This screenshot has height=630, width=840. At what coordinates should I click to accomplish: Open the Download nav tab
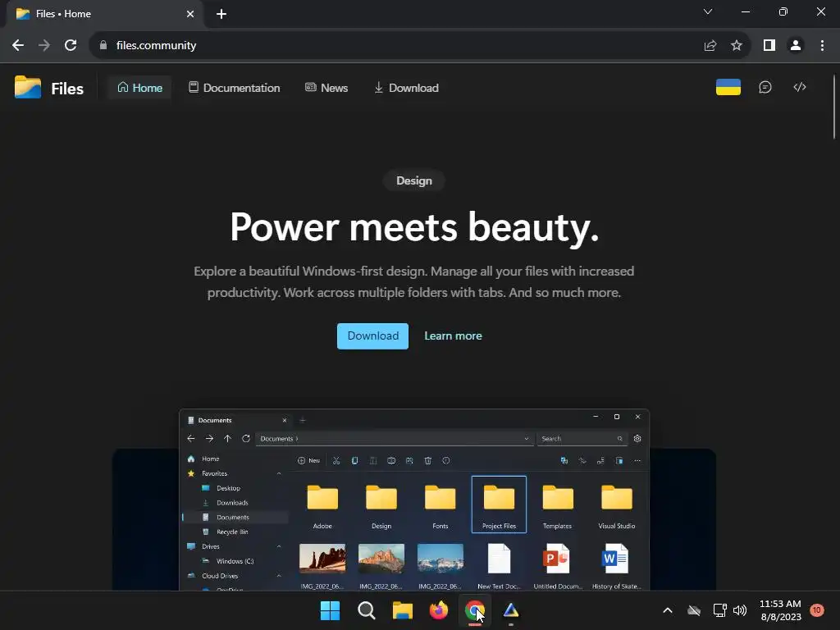[406, 88]
